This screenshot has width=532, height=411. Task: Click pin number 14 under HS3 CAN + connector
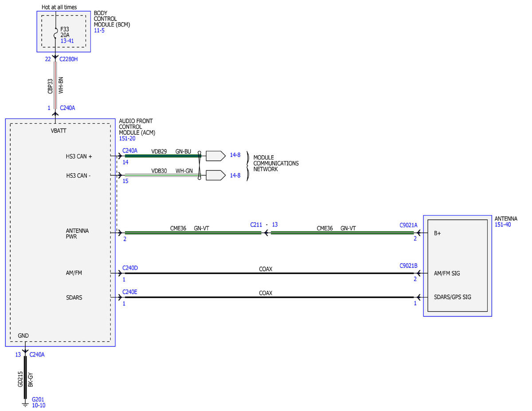pos(125,162)
